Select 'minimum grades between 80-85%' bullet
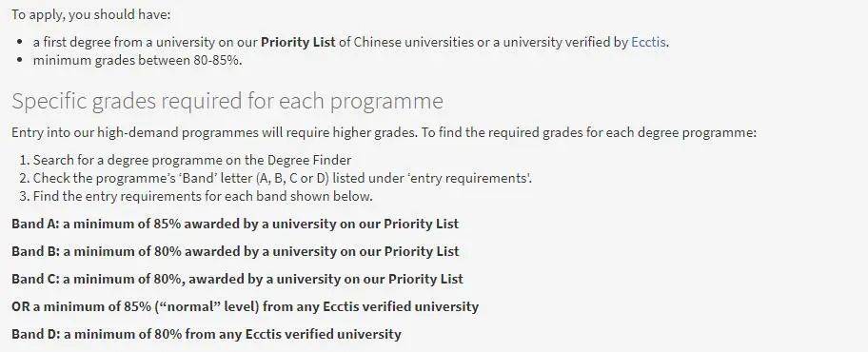This screenshot has width=868, height=352. (x=137, y=60)
